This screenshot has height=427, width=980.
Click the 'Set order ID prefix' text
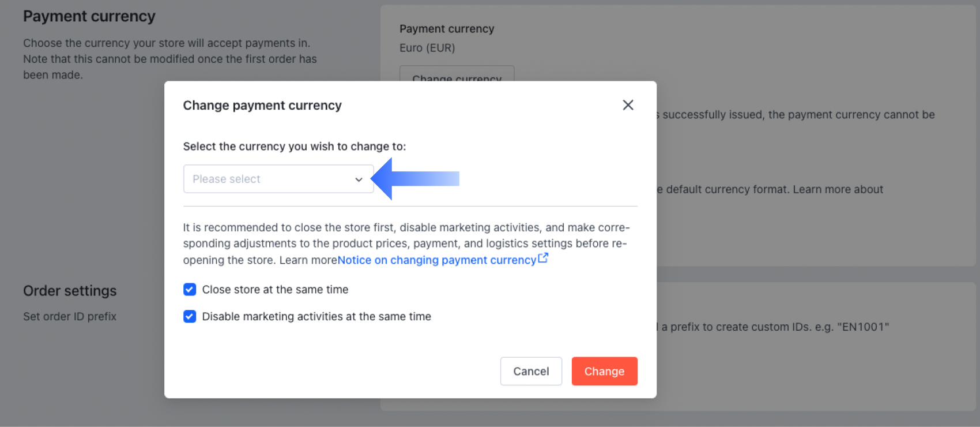pyautogui.click(x=70, y=316)
